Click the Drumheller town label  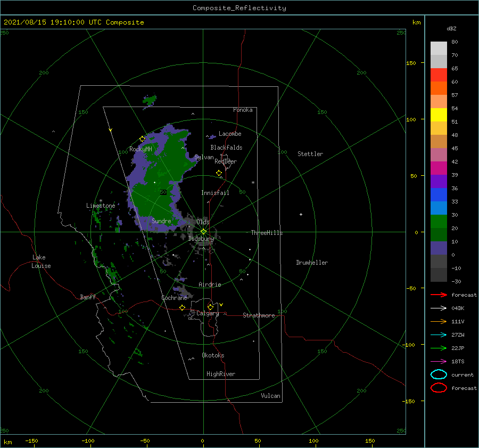[x=312, y=263]
